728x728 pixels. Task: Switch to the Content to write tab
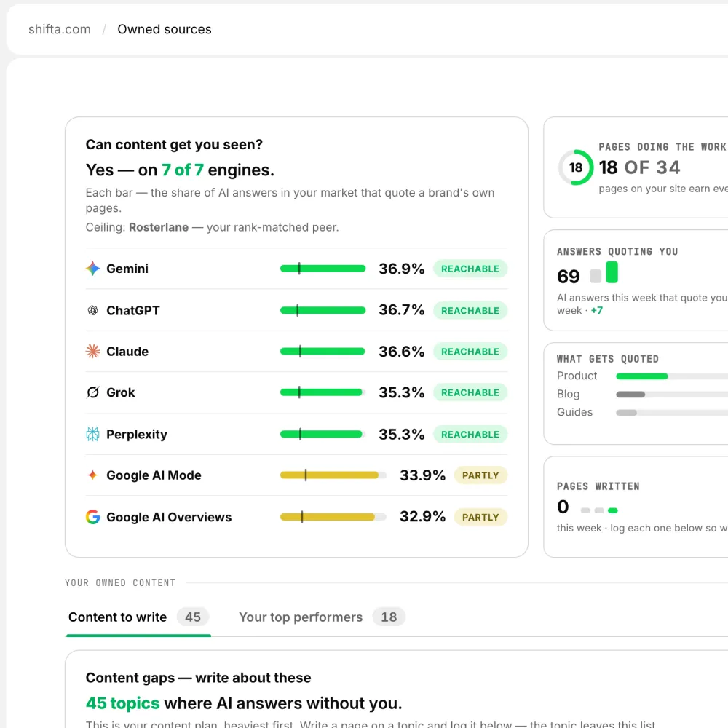(138, 617)
